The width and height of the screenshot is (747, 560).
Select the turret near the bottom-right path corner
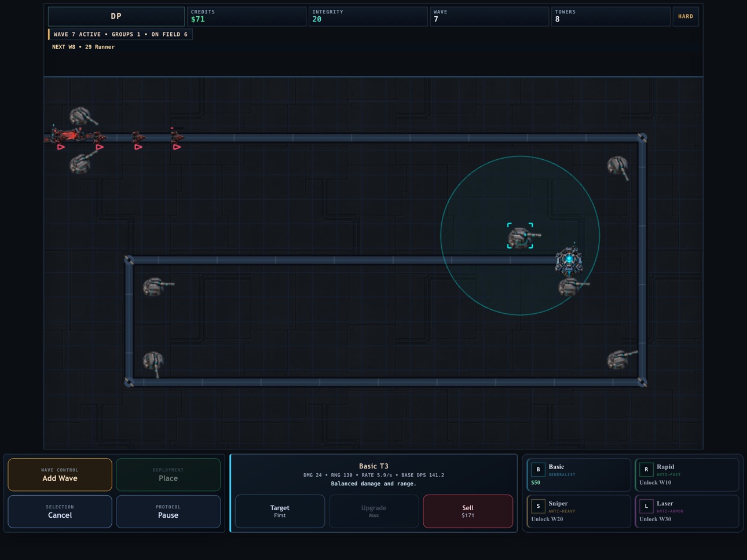[x=621, y=359]
